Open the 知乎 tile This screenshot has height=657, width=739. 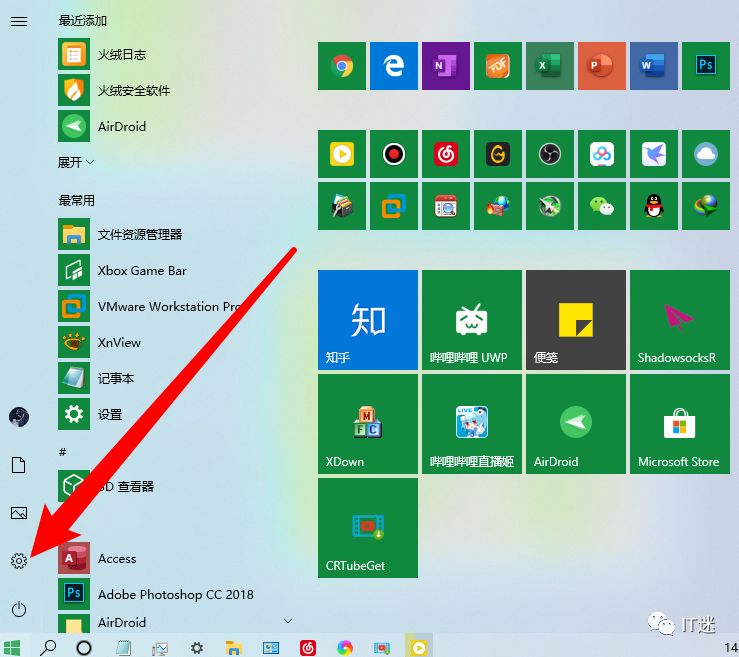click(x=368, y=320)
